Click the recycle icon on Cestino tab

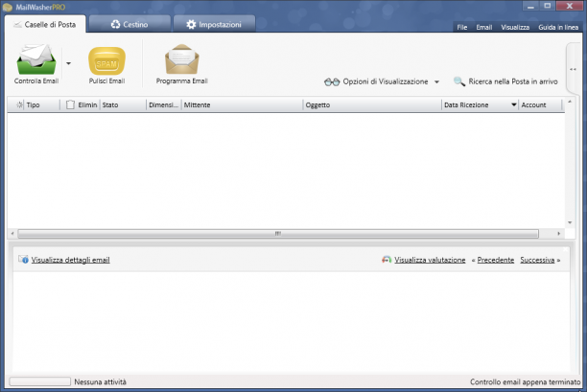(x=115, y=24)
